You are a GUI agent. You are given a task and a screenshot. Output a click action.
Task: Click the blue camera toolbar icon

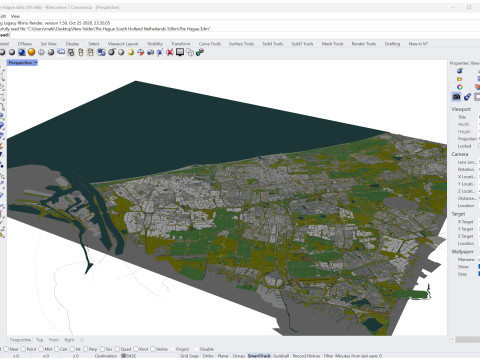[x=151, y=52]
